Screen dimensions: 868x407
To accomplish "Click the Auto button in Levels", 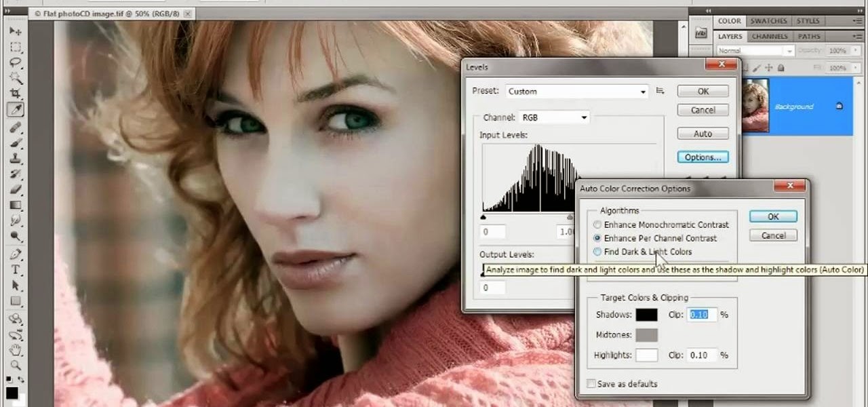I will pyautogui.click(x=703, y=134).
